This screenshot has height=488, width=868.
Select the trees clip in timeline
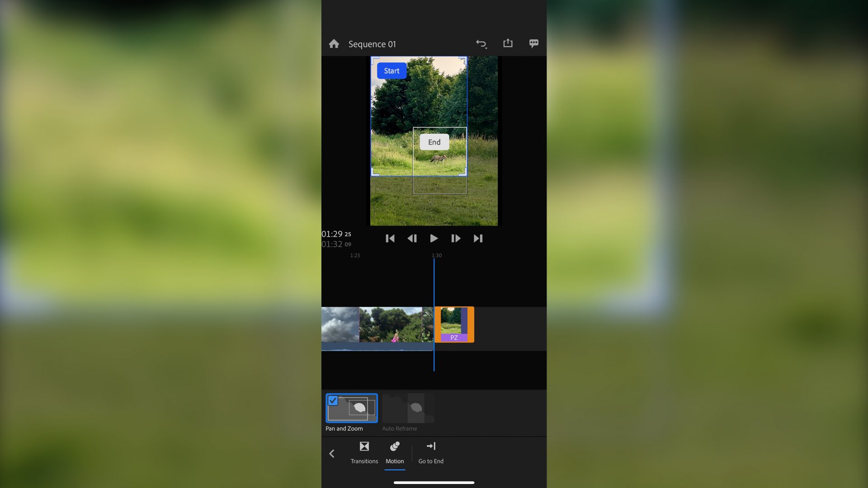391,324
